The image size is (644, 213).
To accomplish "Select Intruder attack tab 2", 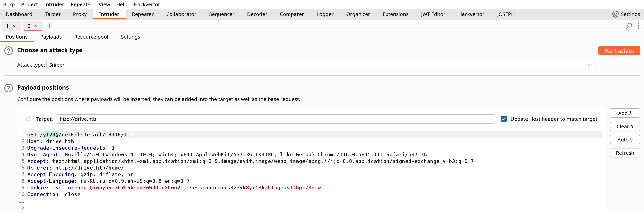I will coord(29,26).
